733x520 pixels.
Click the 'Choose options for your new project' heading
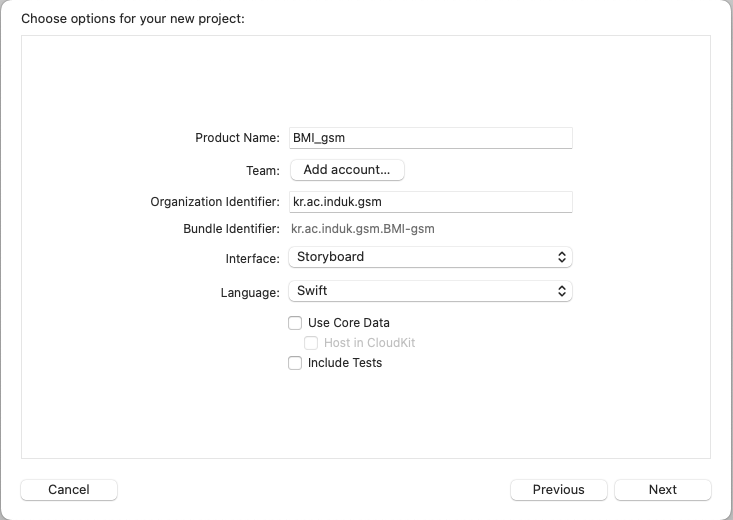click(132, 18)
